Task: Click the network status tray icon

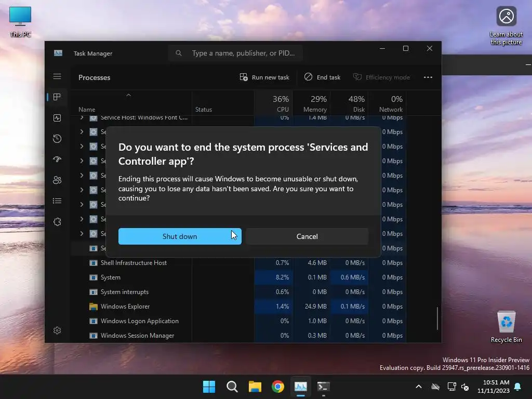Action: click(451, 387)
